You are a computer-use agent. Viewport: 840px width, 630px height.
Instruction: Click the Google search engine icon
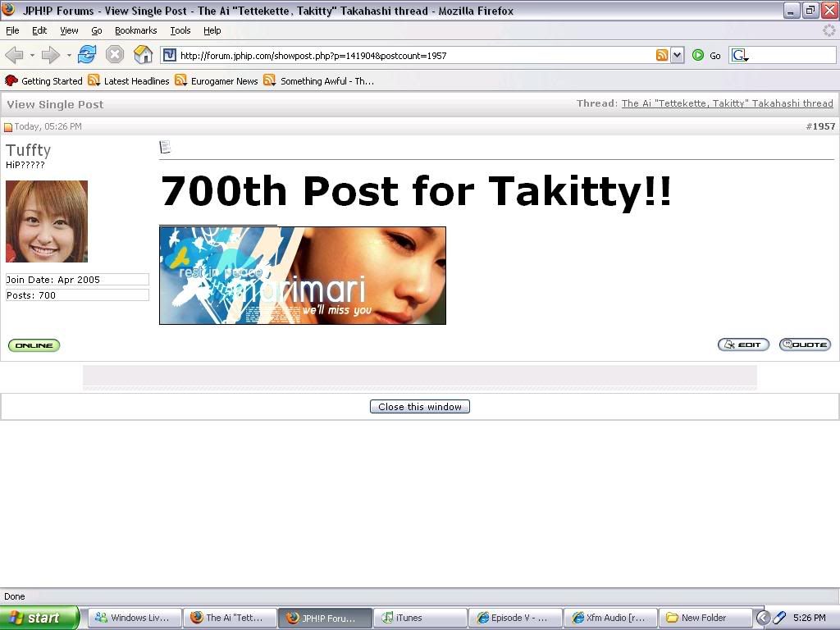(740, 55)
